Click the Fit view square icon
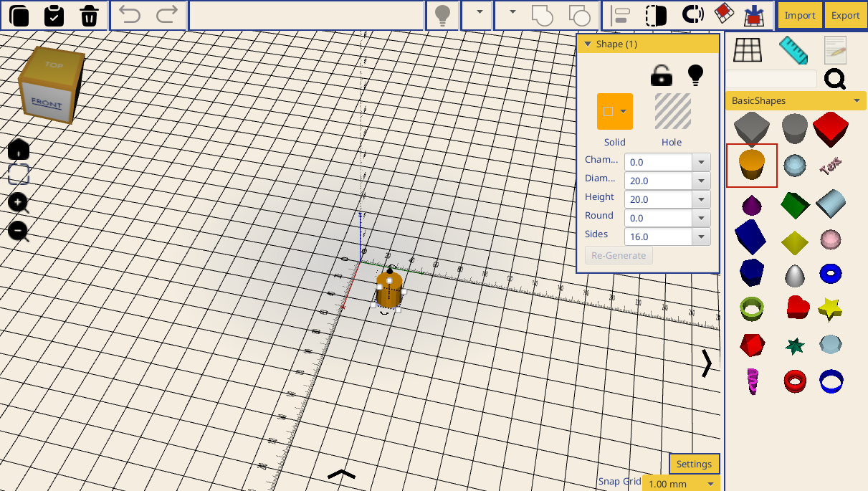 pyautogui.click(x=19, y=174)
